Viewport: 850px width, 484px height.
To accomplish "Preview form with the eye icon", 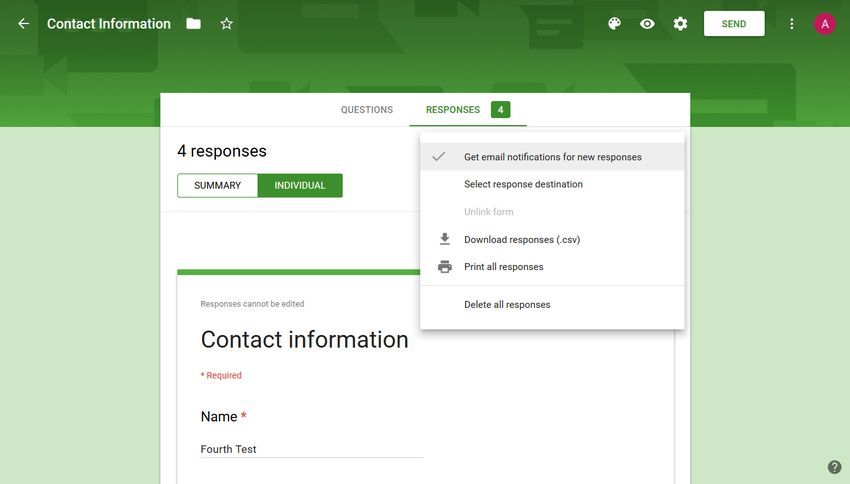I will point(647,24).
